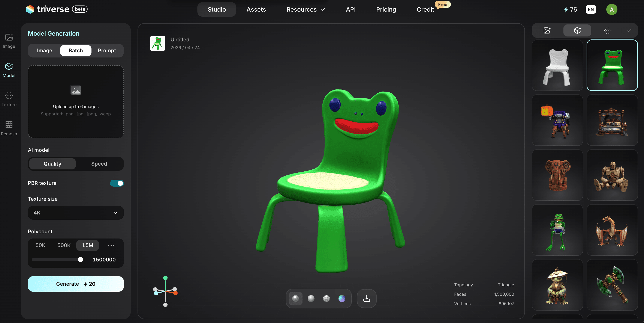Open the user avatar A menu
Image resolution: width=644 pixels, height=323 pixels.
(x=612, y=9)
